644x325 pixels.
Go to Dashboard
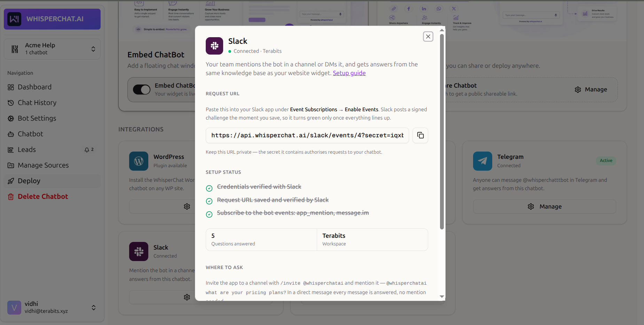[52, 87]
